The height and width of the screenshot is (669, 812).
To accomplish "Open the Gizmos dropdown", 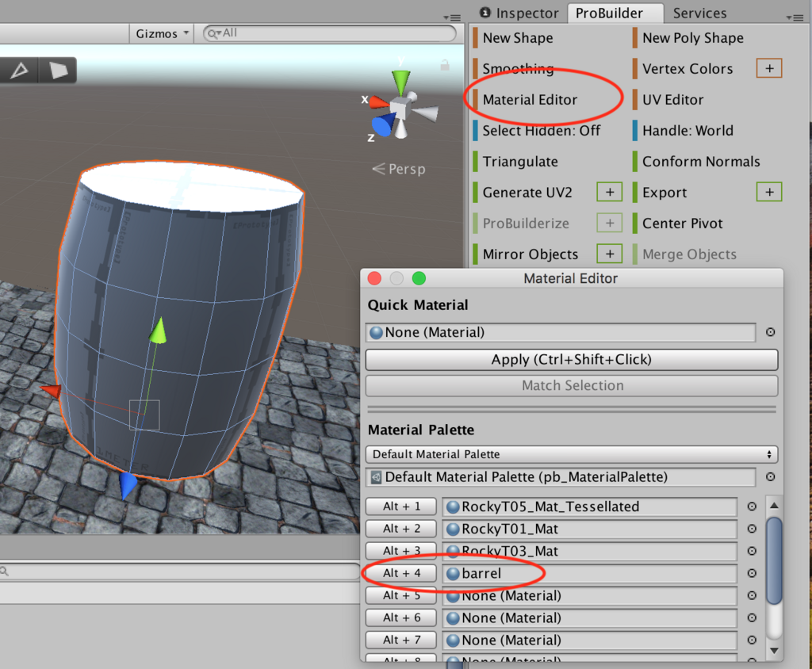I will 161,33.
